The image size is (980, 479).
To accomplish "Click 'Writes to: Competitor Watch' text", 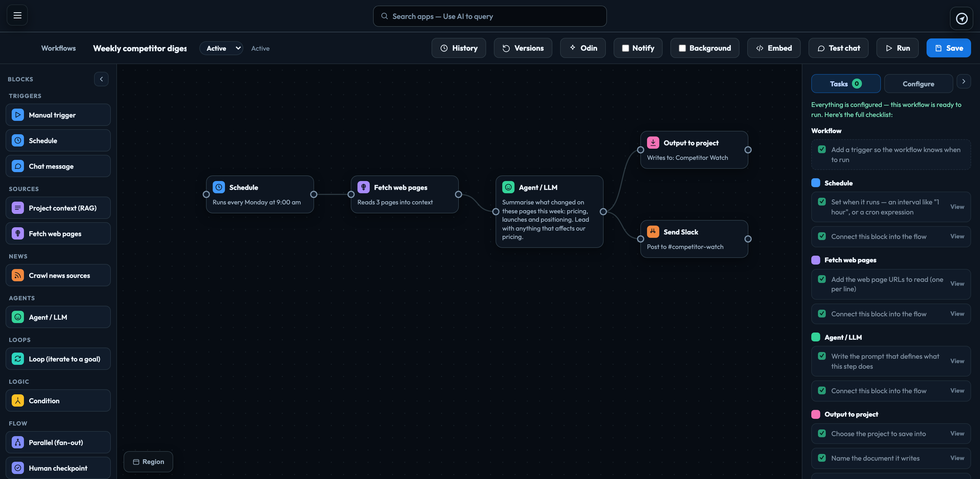I will [687, 158].
